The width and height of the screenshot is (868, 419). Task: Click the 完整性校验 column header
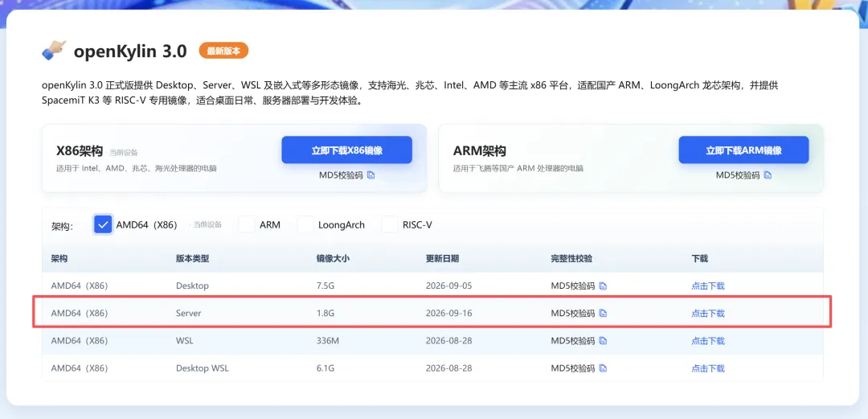point(571,259)
